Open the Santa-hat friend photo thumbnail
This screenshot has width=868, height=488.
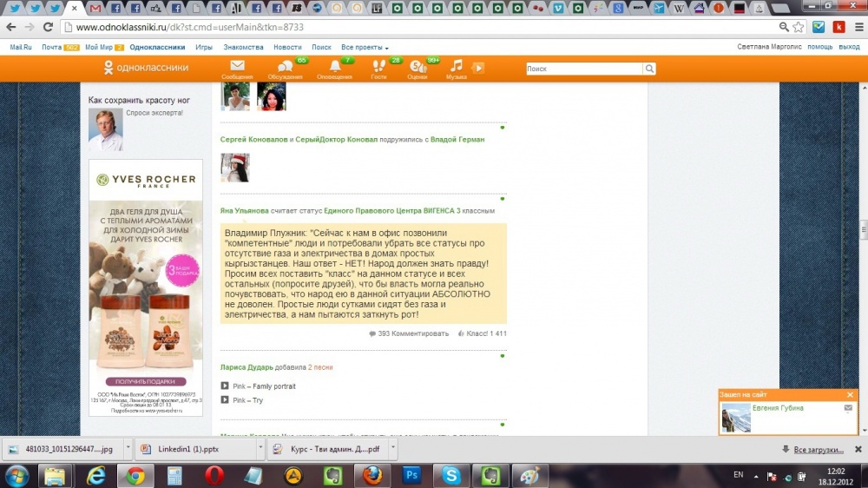[x=234, y=168]
